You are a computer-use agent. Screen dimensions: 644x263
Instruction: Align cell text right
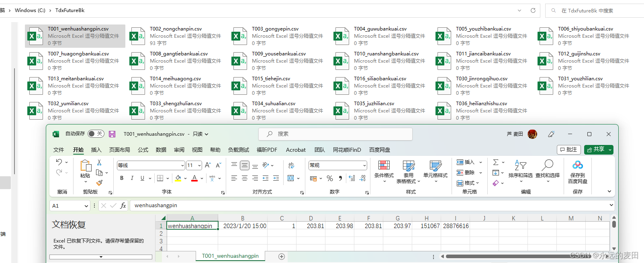(255, 178)
